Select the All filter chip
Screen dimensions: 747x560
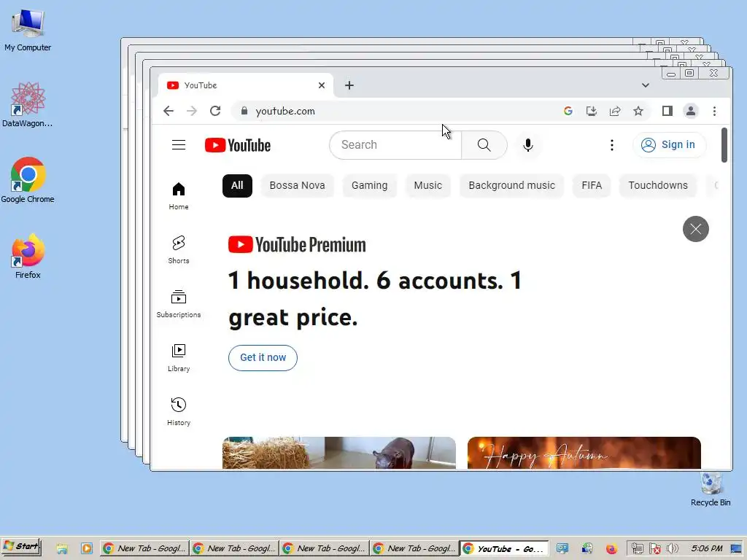coord(237,186)
